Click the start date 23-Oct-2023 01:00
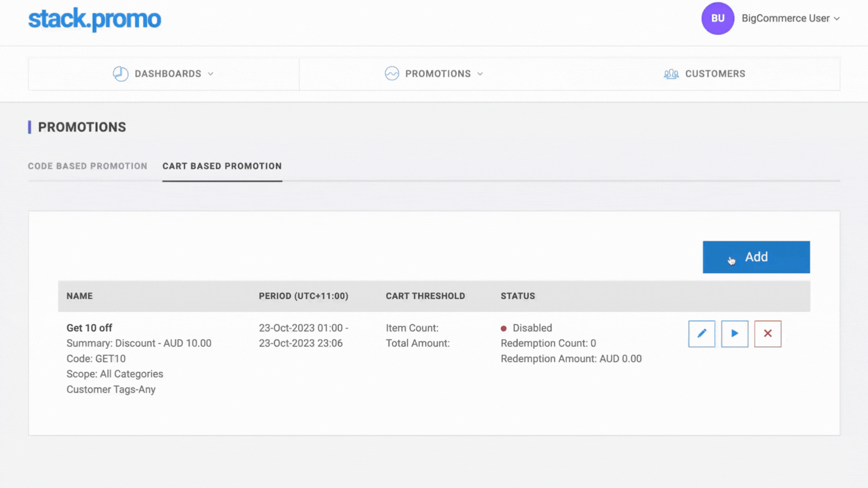Screen dimensions: 868x488 [x=301, y=328]
